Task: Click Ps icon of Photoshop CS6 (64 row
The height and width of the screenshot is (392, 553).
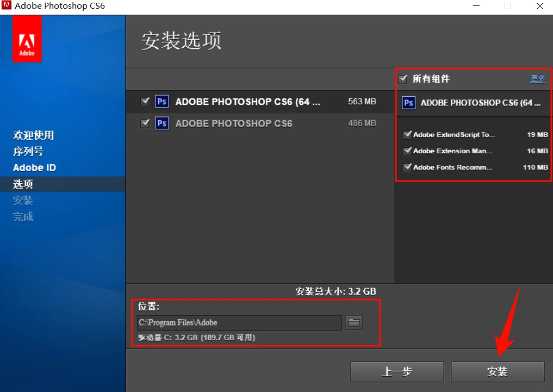Action: 162,102
